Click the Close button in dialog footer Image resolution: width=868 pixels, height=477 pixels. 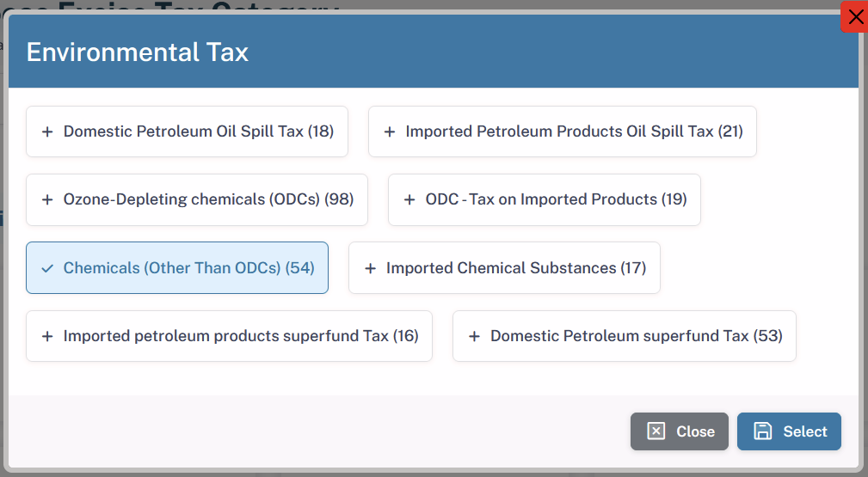point(680,431)
